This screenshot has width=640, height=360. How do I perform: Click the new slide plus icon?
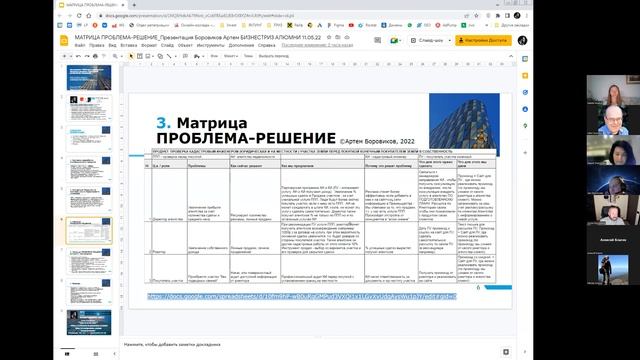coord(64,56)
